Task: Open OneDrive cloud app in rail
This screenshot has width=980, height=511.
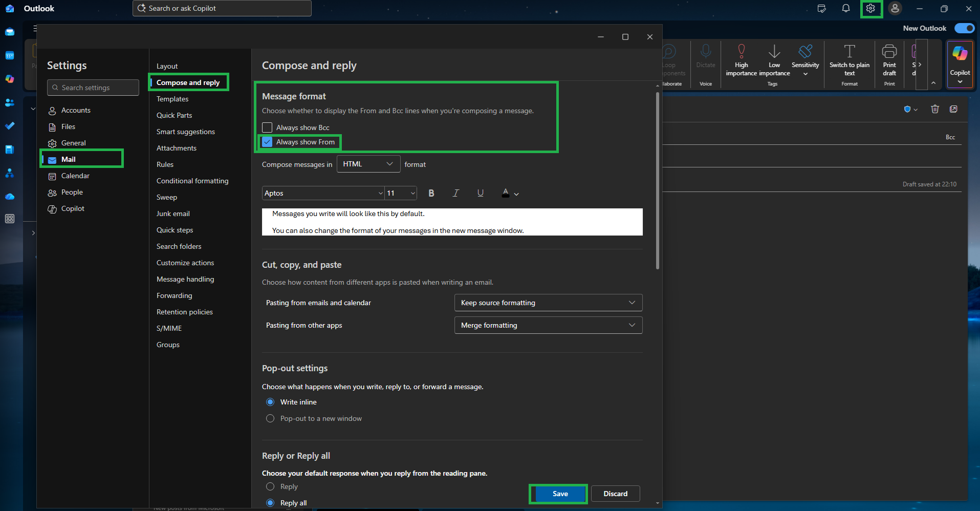Action: coord(10,197)
